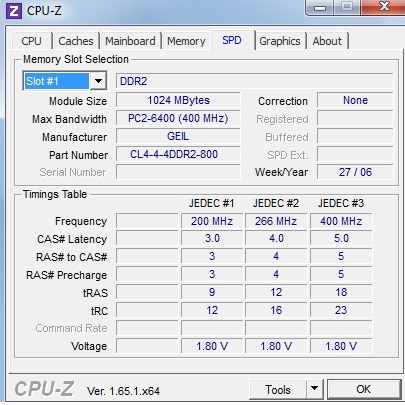Click the DDR2 memory type field
The image size is (405, 405).
click(x=255, y=81)
